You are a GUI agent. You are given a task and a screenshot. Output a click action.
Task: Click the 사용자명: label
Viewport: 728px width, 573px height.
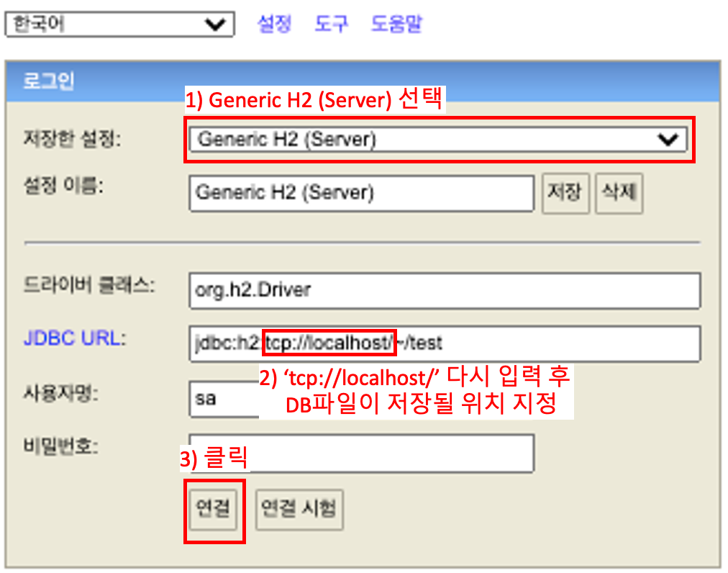[x=60, y=393]
